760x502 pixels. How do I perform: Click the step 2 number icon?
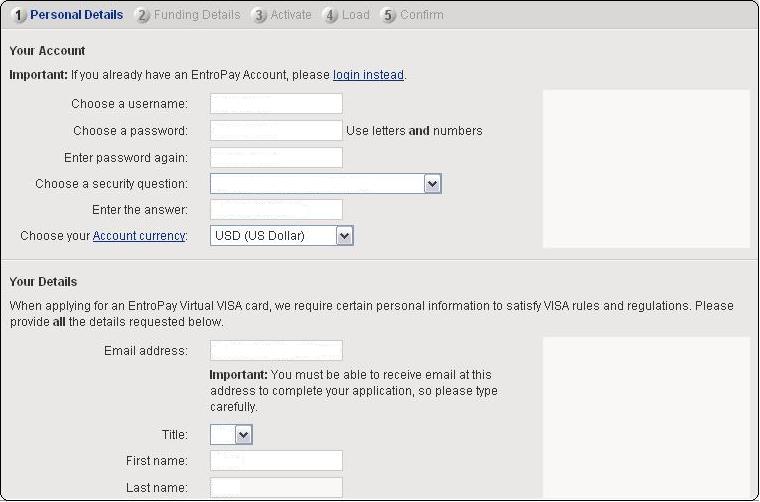point(142,16)
